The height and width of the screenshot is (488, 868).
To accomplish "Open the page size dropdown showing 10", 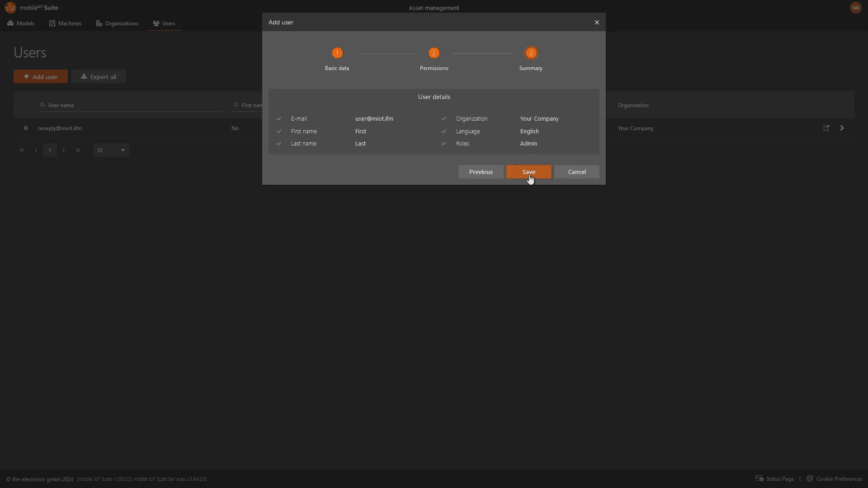I will coord(111,150).
